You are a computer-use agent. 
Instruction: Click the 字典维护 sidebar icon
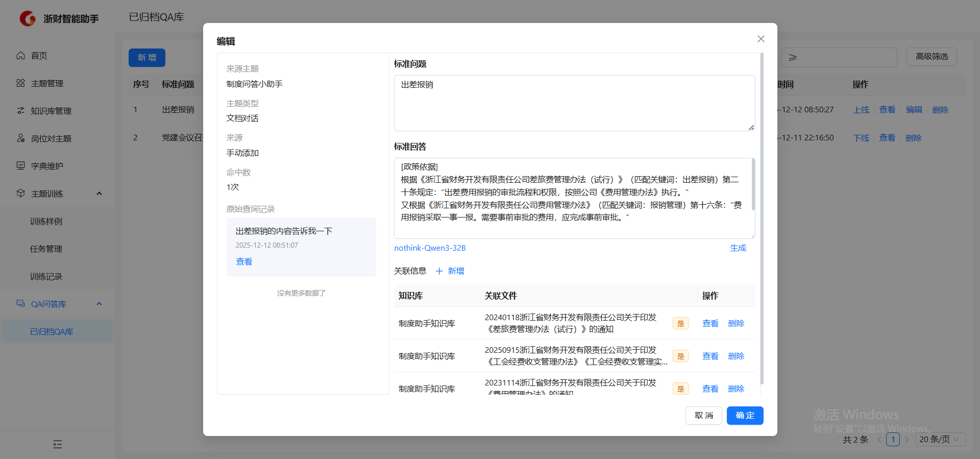coord(20,166)
